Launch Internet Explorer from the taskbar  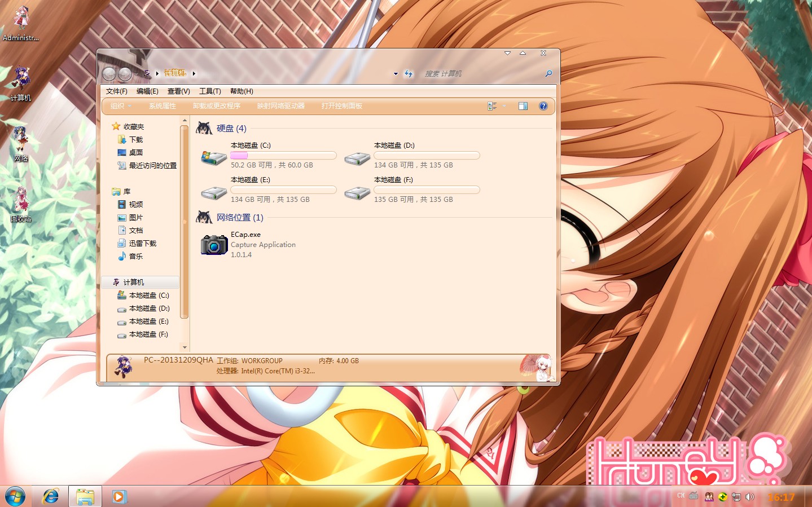click(51, 496)
